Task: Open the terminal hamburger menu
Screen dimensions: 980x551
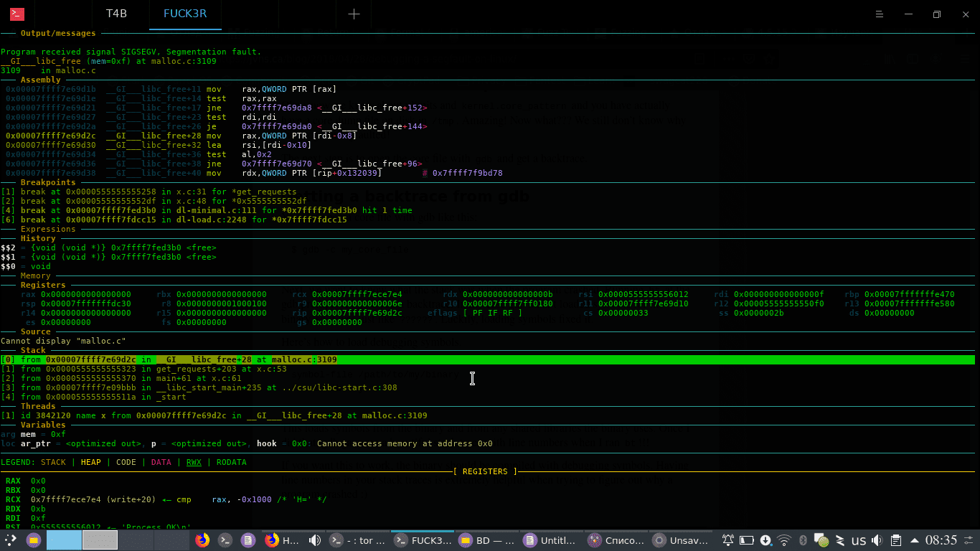Action: 880,14
